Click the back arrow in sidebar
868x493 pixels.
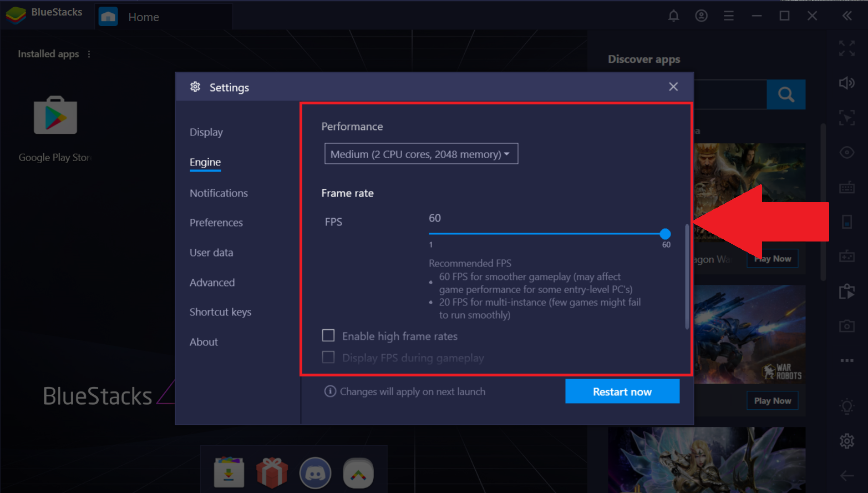[847, 475]
